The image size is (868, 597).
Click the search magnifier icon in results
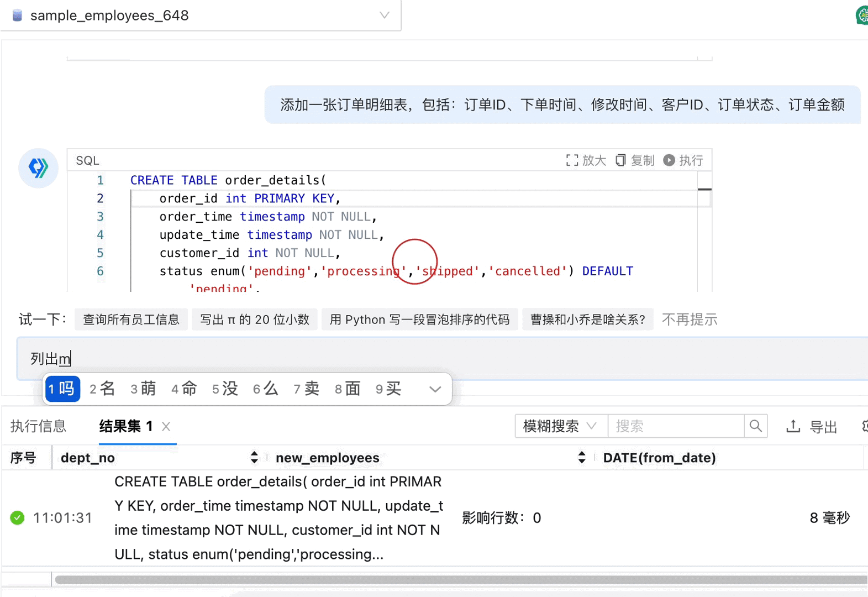(755, 426)
